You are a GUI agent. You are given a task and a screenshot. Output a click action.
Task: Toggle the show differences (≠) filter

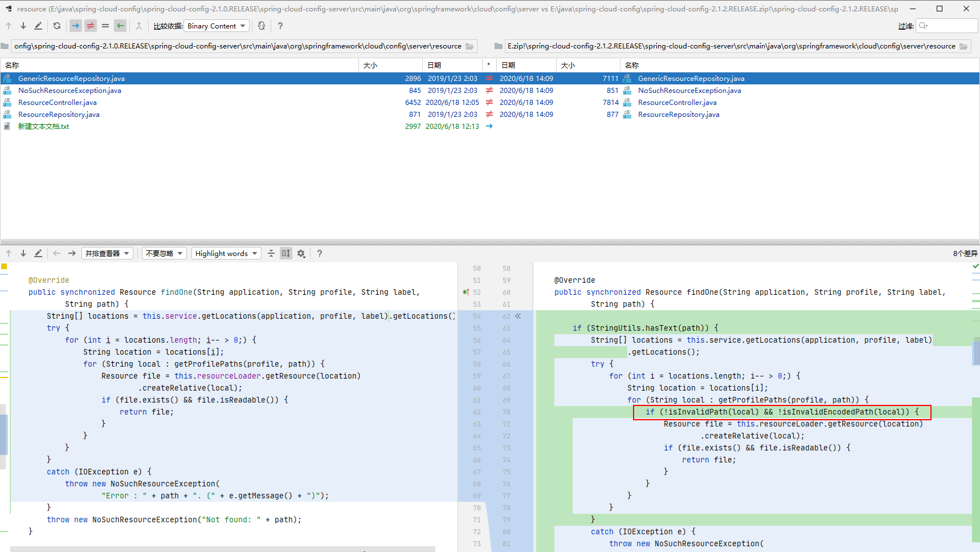[91, 26]
